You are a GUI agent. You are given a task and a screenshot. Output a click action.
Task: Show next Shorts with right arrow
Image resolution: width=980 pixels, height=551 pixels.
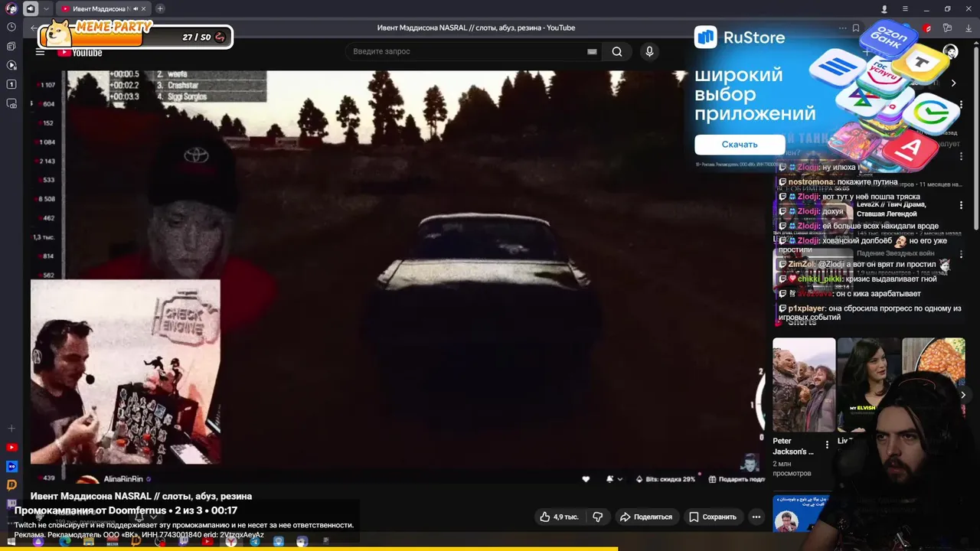[x=963, y=395]
